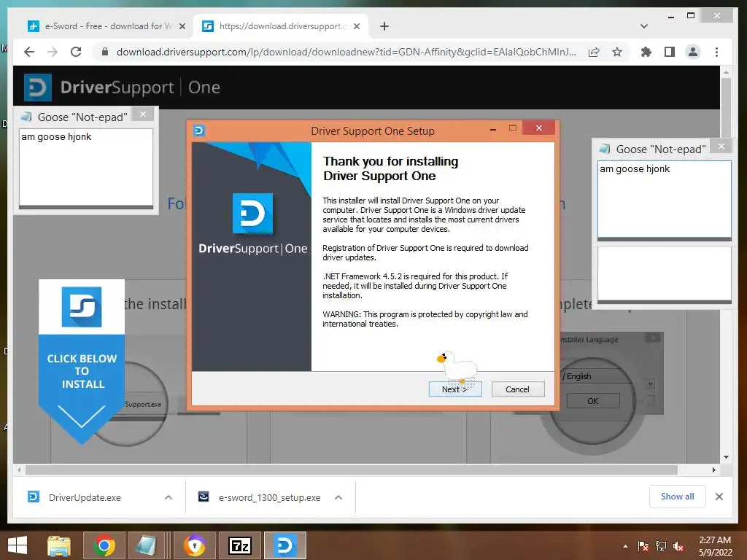Click left Goose Not-epad text area
Screen dimensions: 747x560
pos(86,168)
